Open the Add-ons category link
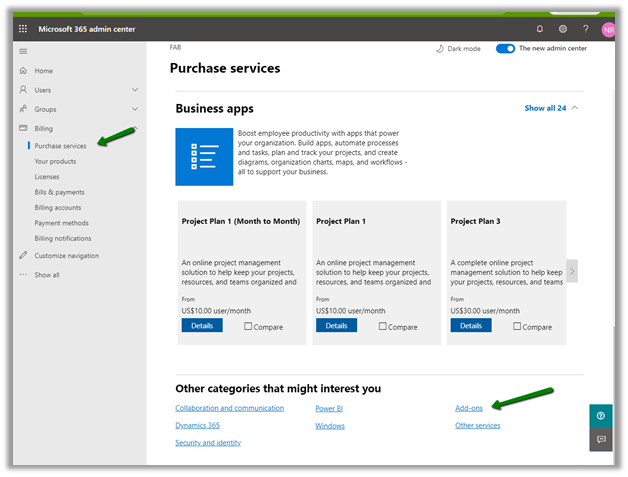This screenshot has height=477, width=628. (x=468, y=408)
